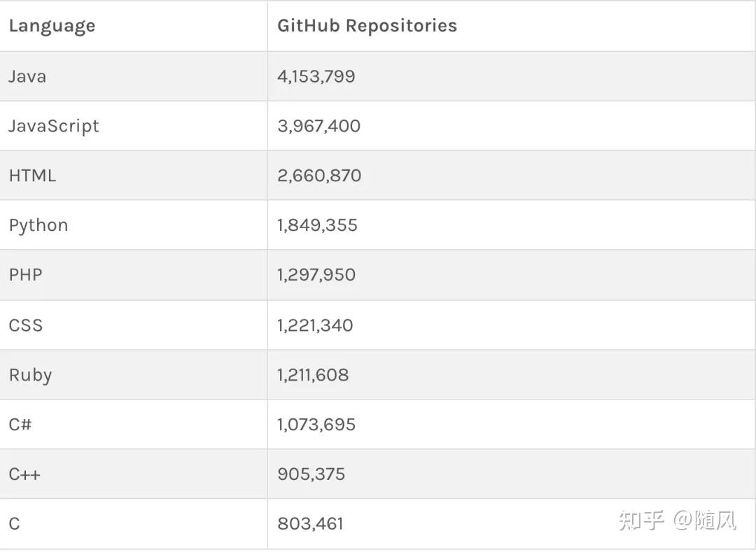Select the Python language cell
756x552 pixels.
[38, 225]
